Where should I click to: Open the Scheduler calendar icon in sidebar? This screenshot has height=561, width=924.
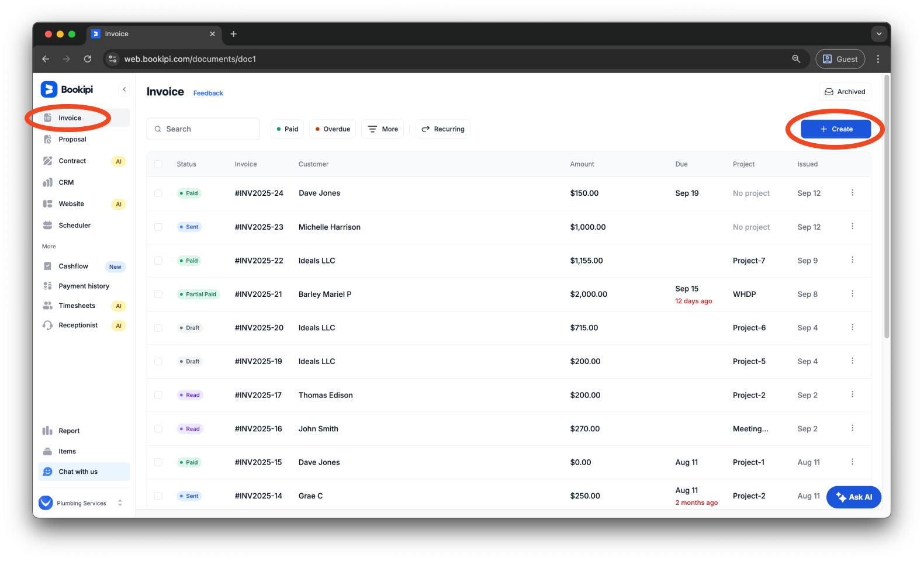[48, 226]
